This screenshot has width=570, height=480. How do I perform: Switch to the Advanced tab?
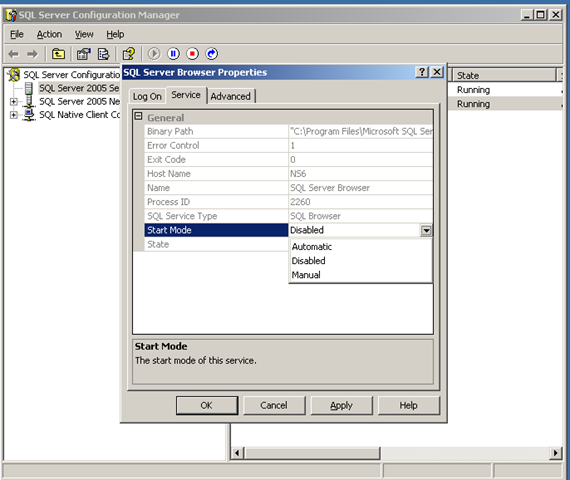231,96
